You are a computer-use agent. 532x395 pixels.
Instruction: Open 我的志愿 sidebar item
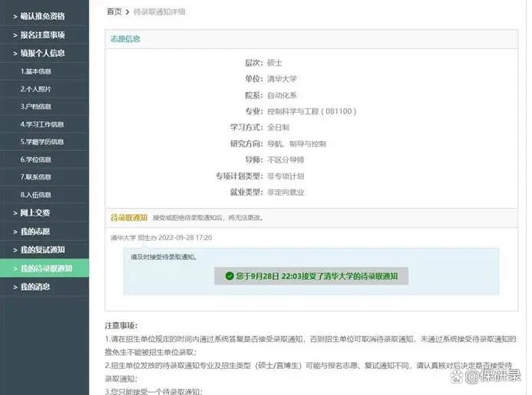pyautogui.click(x=35, y=232)
